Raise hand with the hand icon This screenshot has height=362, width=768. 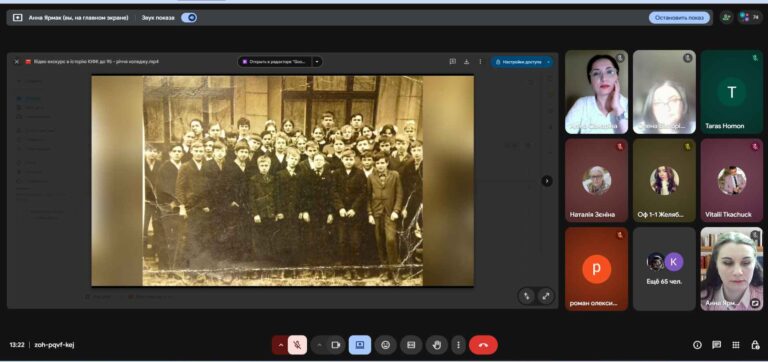coord(436,345)
